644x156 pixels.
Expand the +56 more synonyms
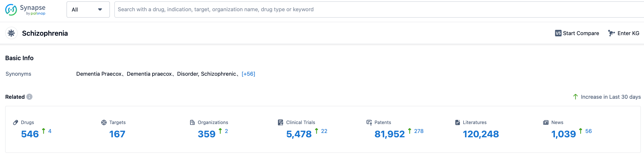click(248, 74)
